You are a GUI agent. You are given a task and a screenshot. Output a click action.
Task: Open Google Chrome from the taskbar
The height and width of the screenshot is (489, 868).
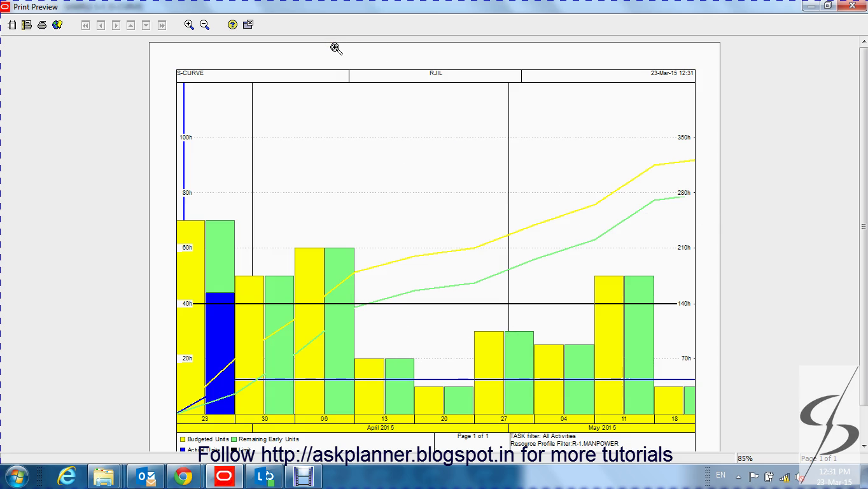[x=185, y=476]
